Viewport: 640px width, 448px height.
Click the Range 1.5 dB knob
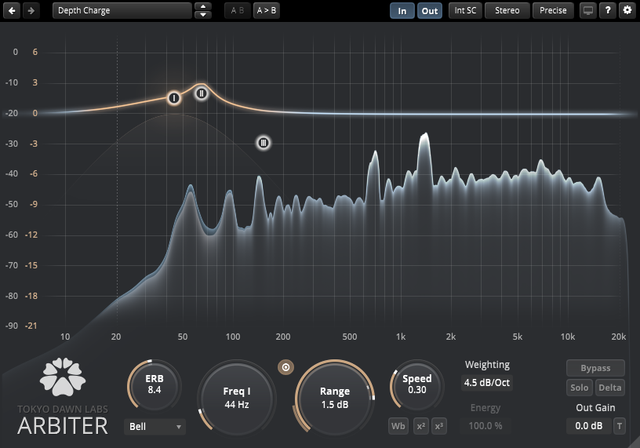[x=335, y=398]
